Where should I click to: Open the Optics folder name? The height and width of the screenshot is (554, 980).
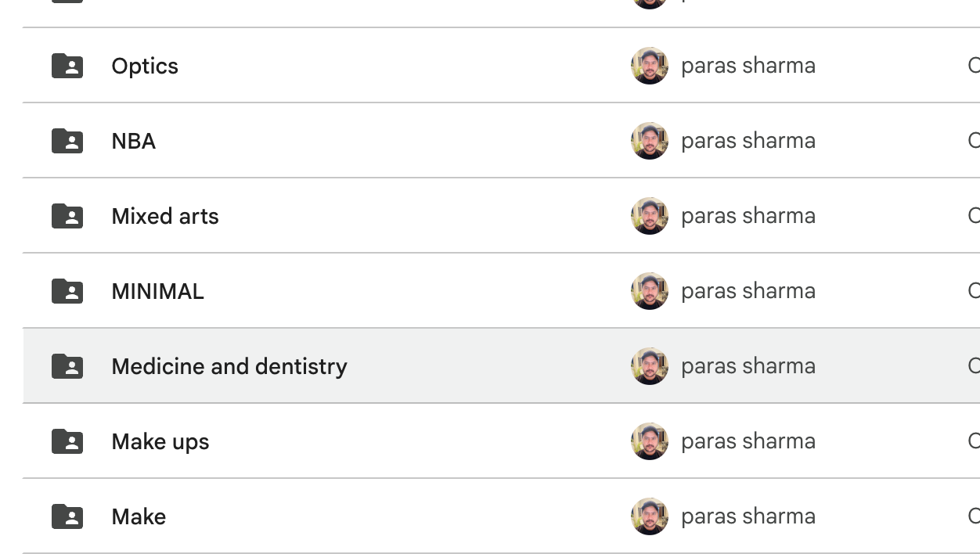tap(145, 67)
